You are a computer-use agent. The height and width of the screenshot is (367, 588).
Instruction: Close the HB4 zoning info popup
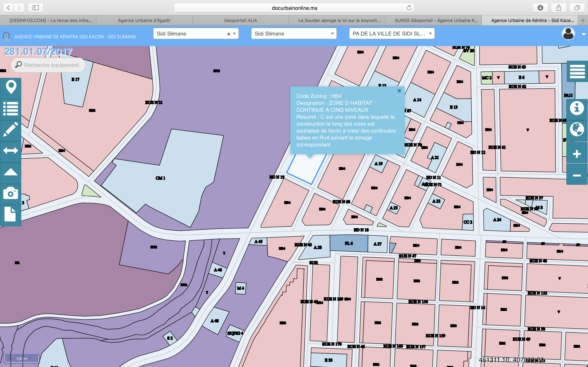point(399,91)
